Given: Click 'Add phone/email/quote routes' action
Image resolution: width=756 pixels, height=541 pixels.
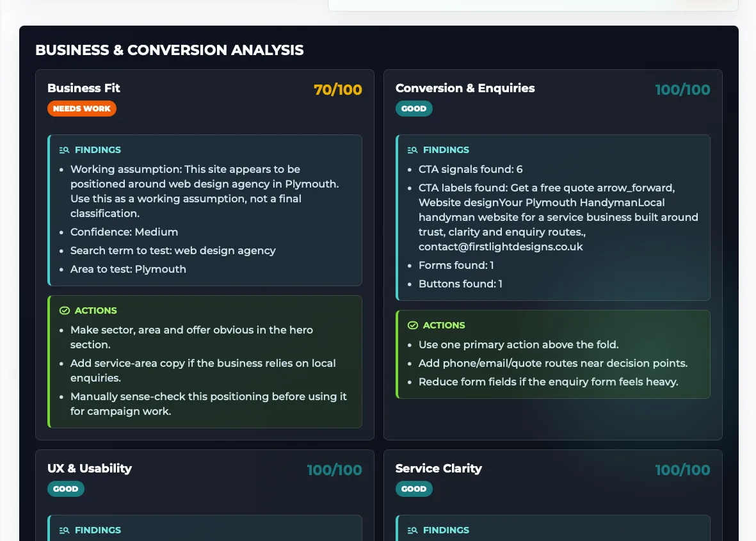Looking at the screenshot, I should pos(553,363).
